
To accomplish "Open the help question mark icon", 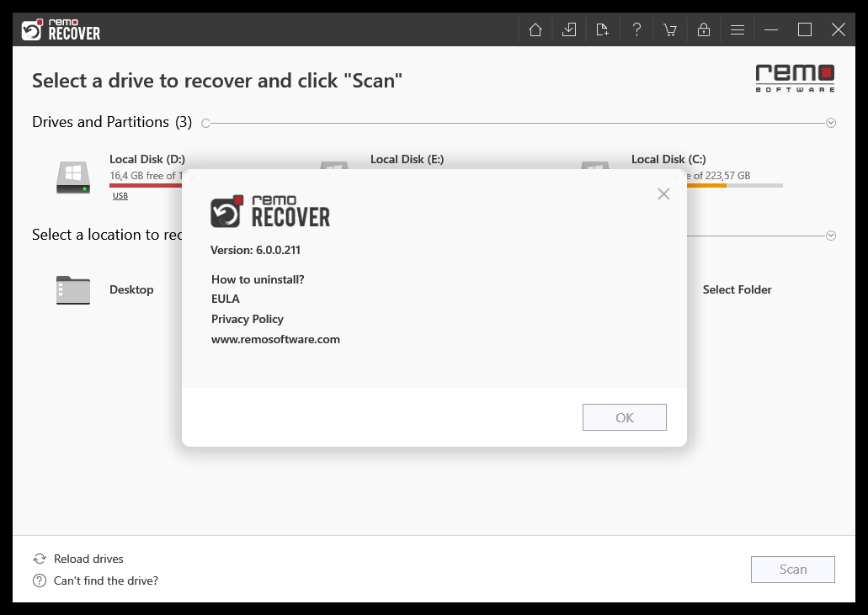I will (x=636, y=29).
